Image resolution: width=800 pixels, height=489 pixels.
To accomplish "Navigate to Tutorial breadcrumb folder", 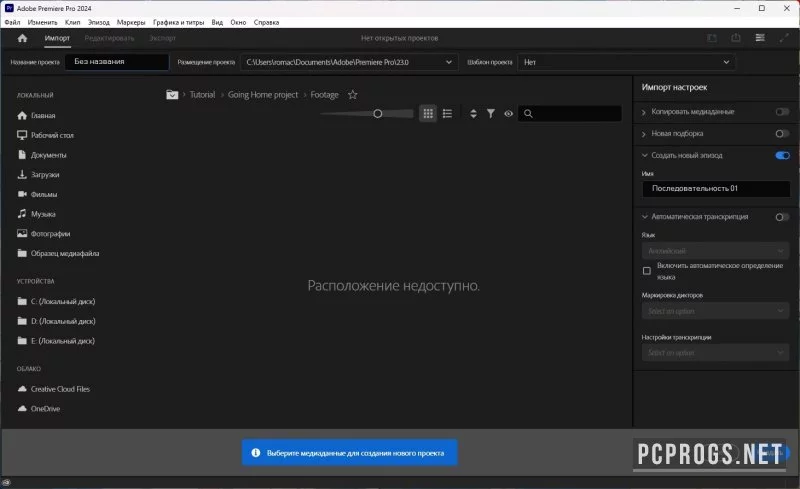I will click(203, 95).
